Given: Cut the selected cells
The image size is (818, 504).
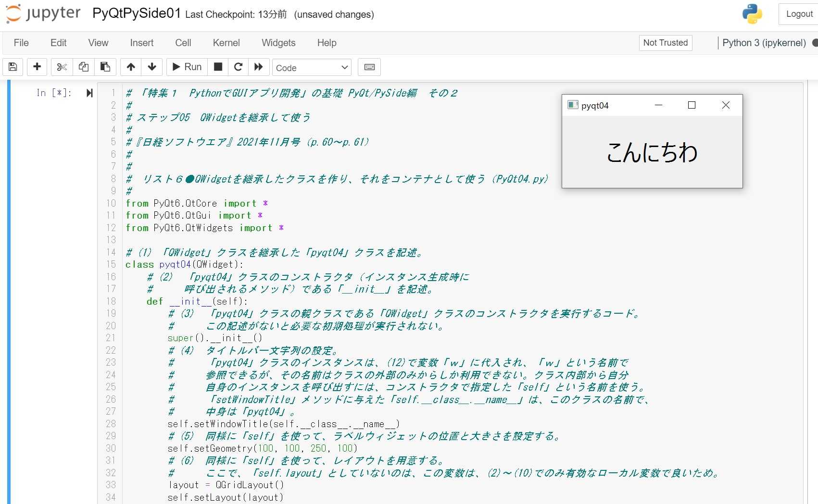Looking at the screenshot, I should (61, 67).
